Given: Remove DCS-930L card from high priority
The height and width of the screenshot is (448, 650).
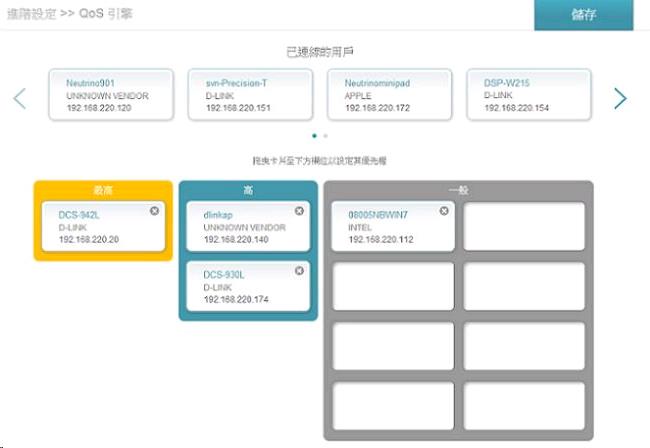Looking at the screenshot, I should pos(299,271).
